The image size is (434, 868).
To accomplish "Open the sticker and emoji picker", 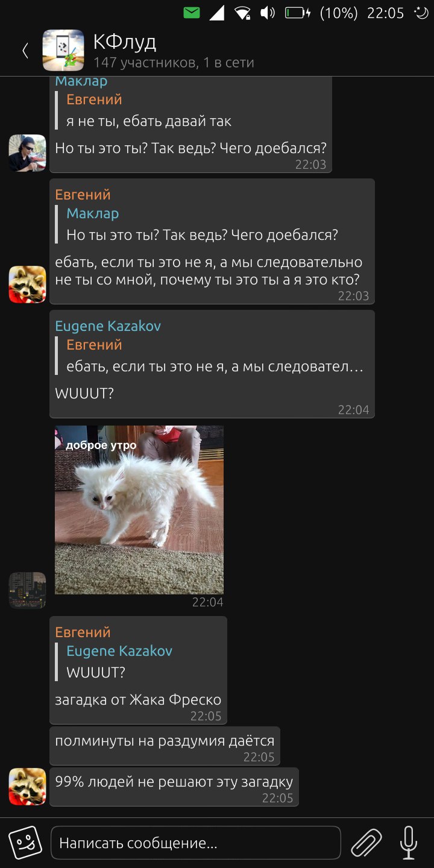I will click(25, 842).
